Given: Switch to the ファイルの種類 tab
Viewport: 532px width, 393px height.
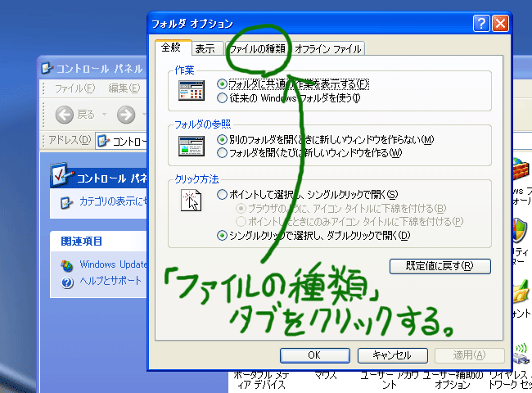Looking at the screenshot, I should pos(257,49).
